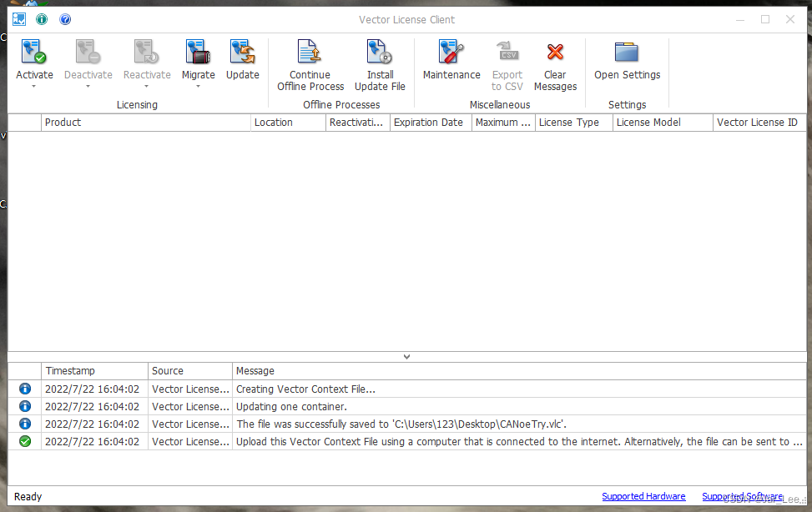Expand the Reactivate dropdown arrow
Screen dimensions: 812x512
147,87
